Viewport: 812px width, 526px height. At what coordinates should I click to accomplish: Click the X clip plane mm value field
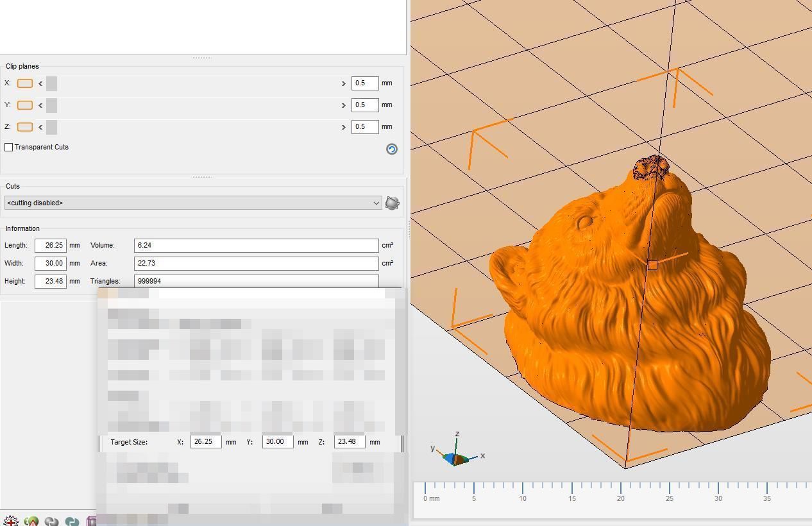point(365,83)
